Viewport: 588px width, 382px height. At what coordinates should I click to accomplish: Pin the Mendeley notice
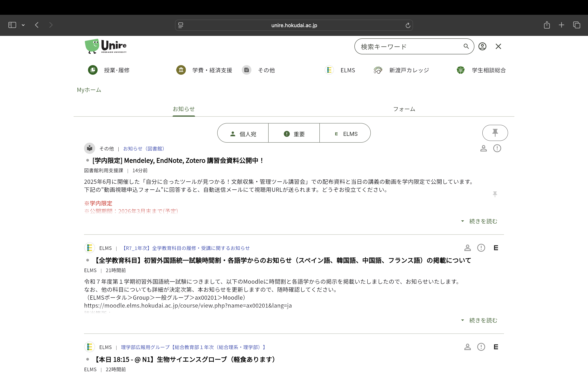[x=495, y=194]
